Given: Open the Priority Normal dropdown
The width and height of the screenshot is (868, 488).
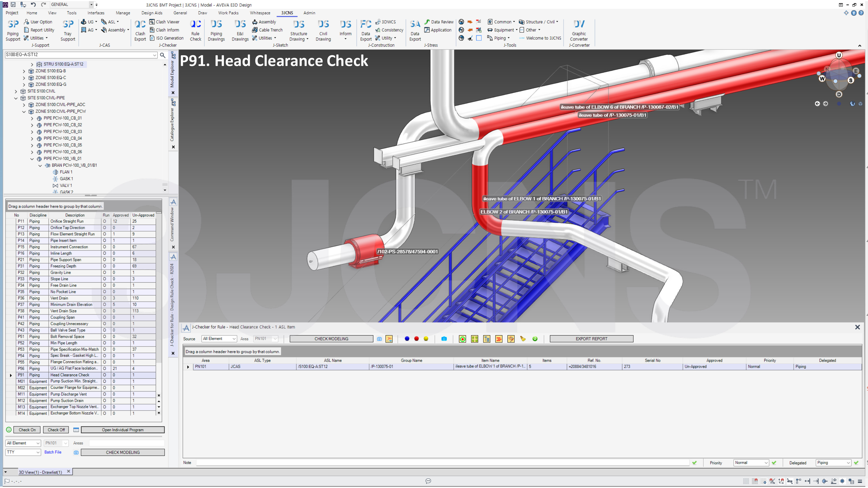Looking at the screenshot, I should click(x=751, y=463).
